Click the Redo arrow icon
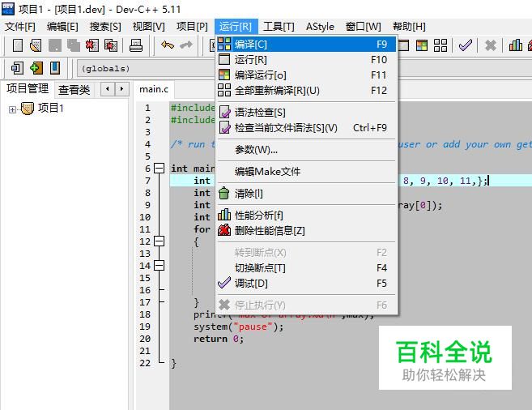The height and width of the screenshot is (410, 532). [186, 45]
